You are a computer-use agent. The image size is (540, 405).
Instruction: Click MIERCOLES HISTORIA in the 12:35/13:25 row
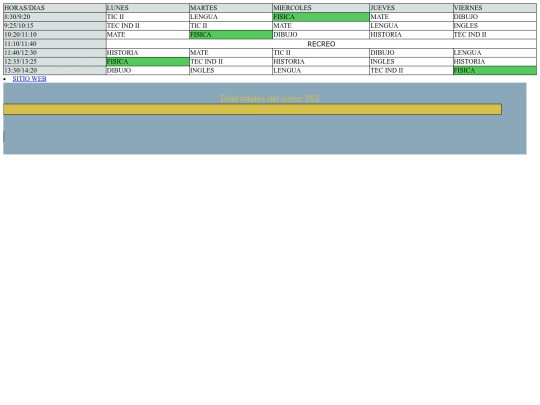click(x=321, y=62)
